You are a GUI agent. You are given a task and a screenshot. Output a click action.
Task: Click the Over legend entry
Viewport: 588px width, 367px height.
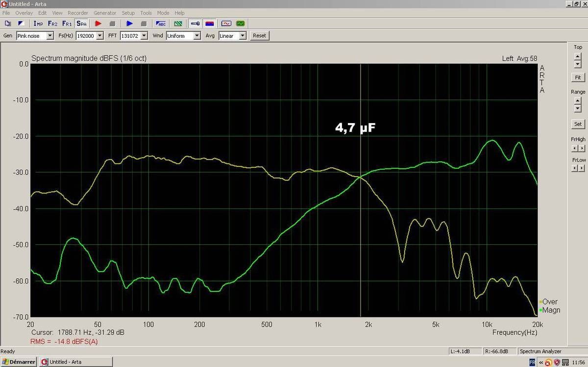(x=548, y=302)
